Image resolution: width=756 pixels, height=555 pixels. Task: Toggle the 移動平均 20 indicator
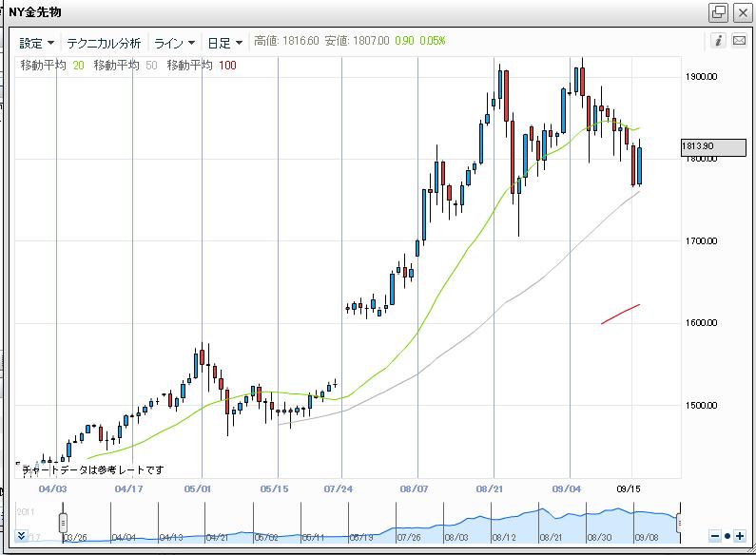tap(52, 66)
